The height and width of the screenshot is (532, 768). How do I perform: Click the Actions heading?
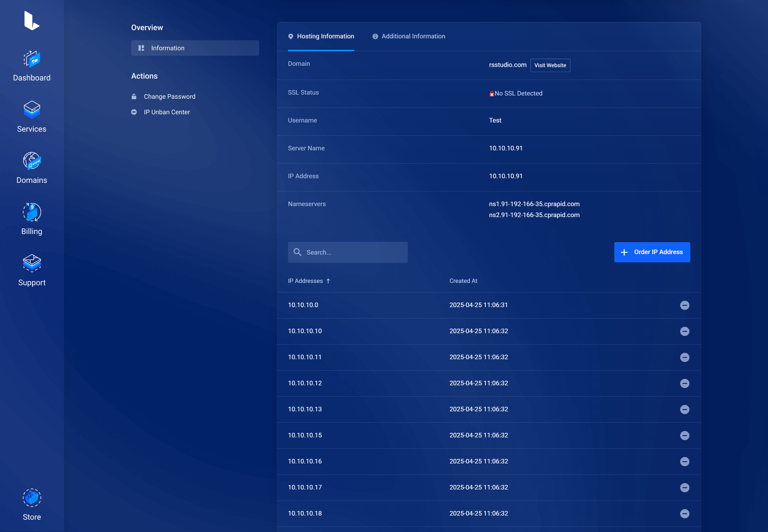144,76
